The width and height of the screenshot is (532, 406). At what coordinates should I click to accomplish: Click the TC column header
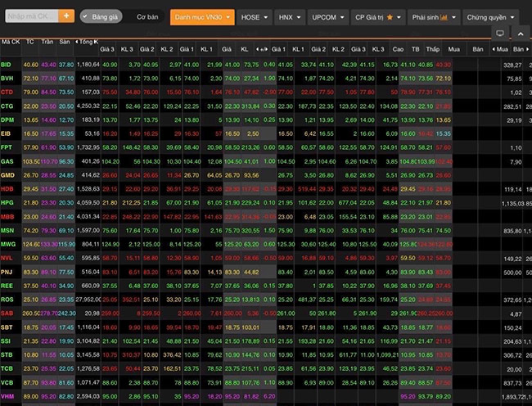(29, 42)
